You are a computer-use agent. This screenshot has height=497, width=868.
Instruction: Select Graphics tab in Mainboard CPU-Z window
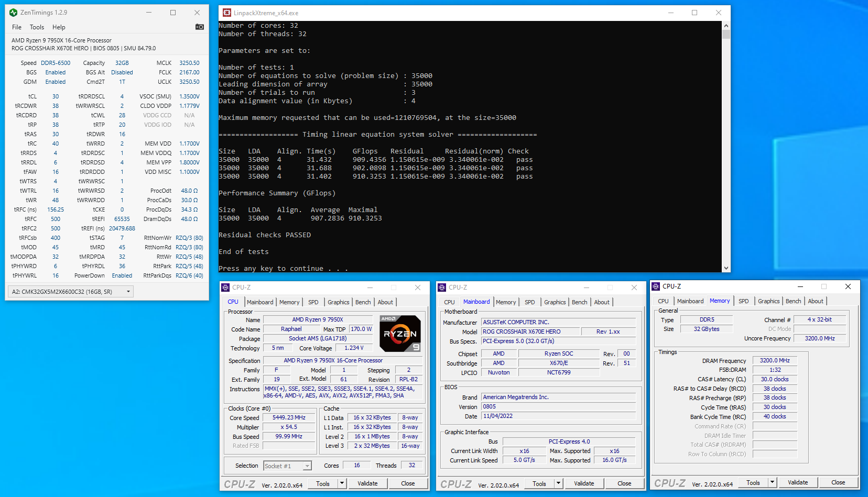coord(555,302)
